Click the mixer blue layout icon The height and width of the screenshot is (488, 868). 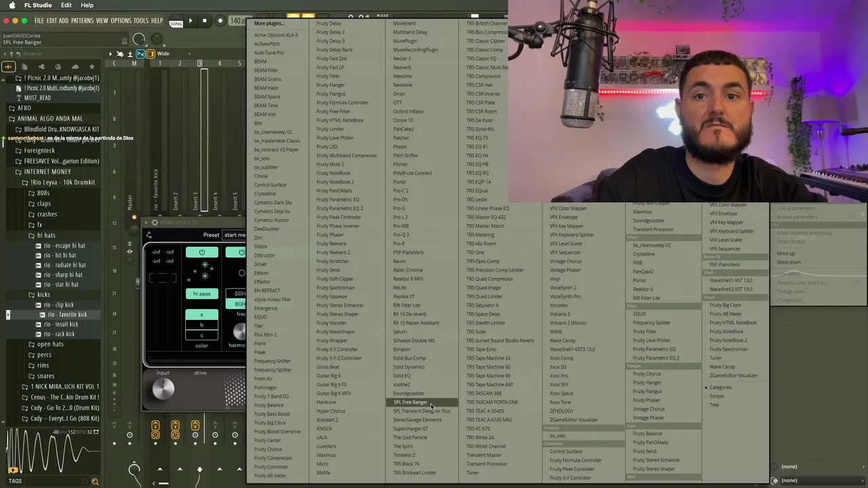click(x=140, y=54)
